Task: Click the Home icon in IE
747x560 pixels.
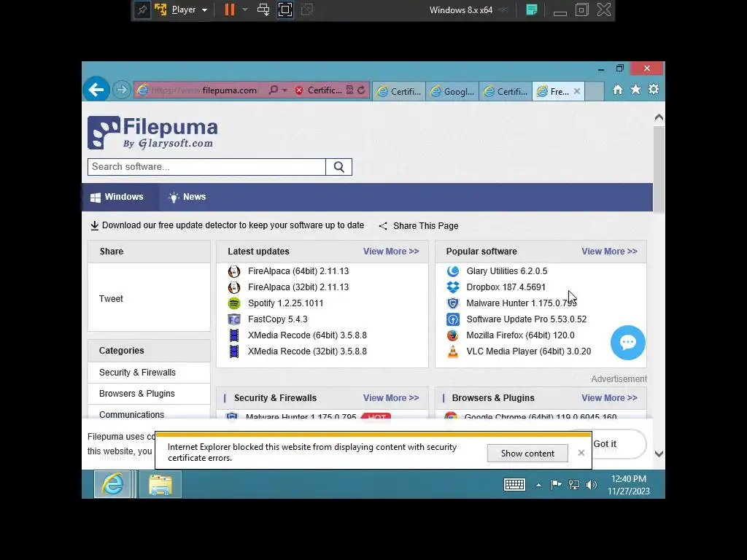Action: tap(617, 90)
